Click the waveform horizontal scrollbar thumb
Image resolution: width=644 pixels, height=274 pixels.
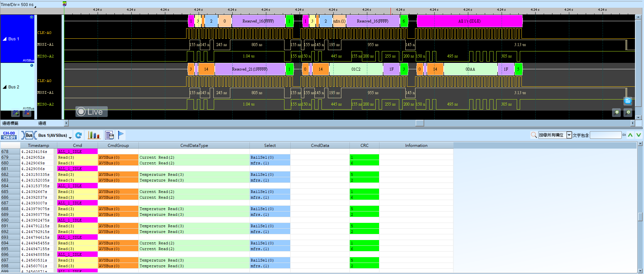419,123
